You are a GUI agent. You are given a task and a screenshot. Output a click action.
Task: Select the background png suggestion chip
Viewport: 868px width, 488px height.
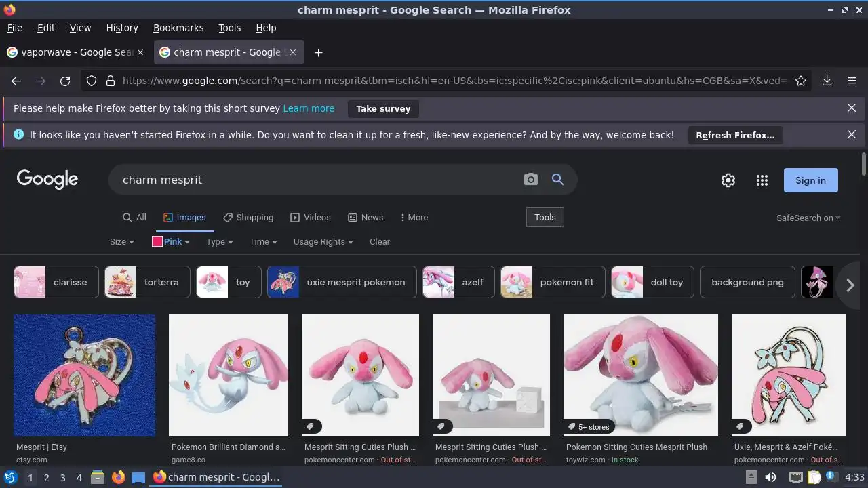pyautogui.click(x=747, y=282)
